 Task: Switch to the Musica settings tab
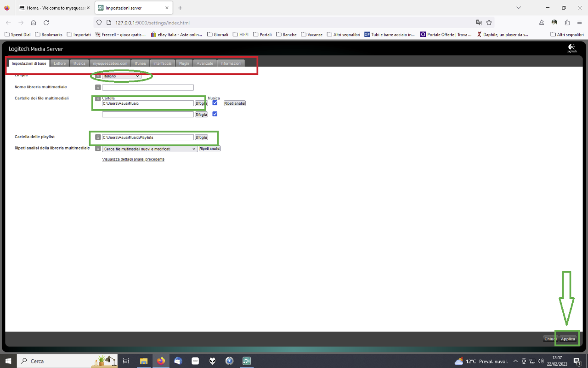click(x=79, y=63)
